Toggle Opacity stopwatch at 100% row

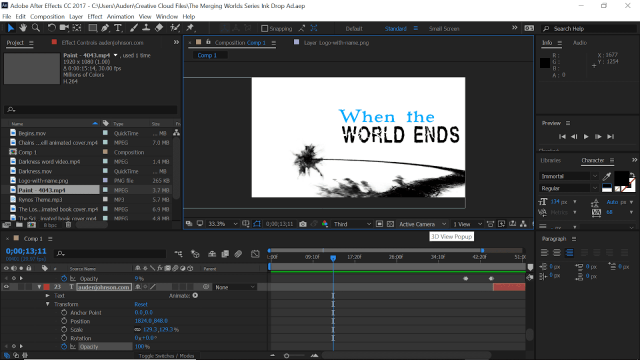64,347
